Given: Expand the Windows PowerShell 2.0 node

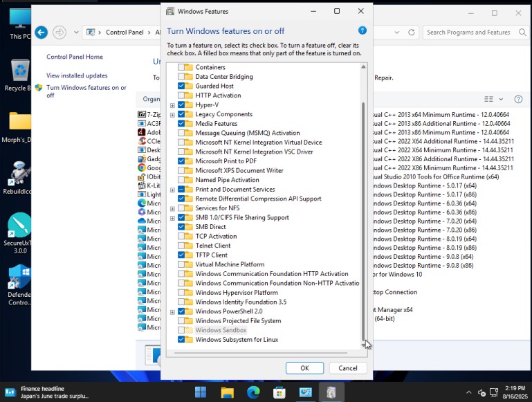Looking at the screenshot, I should click(x=172, y=312).
